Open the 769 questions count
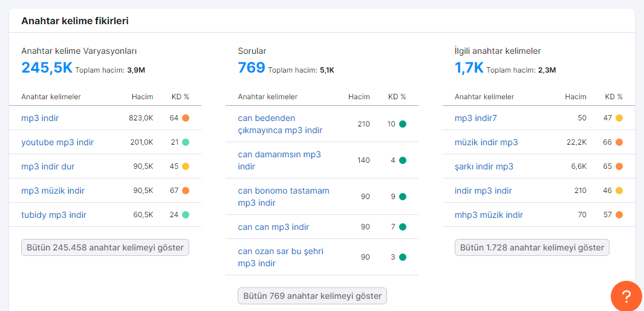 (252, 67)
